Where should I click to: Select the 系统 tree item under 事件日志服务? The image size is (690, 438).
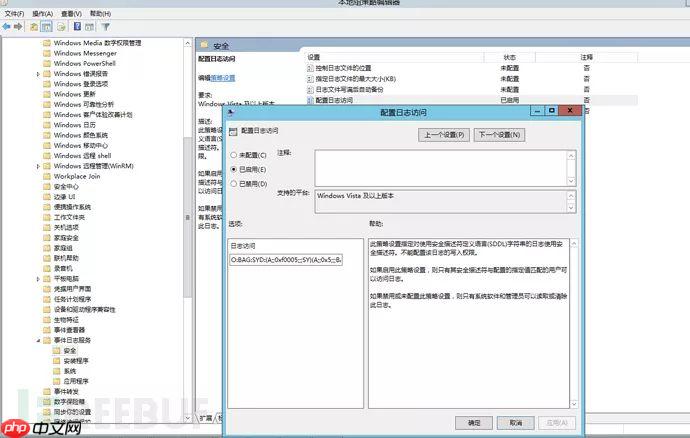click(70, 371)
